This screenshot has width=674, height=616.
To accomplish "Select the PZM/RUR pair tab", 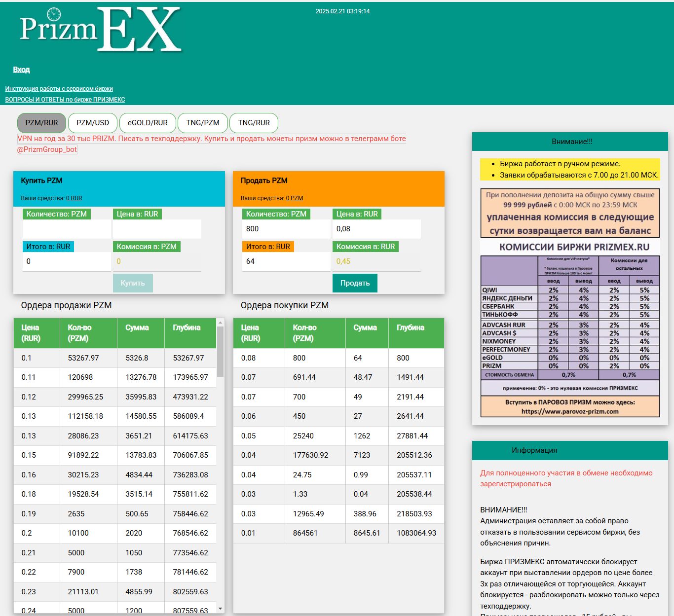I will tap(42, 123).
